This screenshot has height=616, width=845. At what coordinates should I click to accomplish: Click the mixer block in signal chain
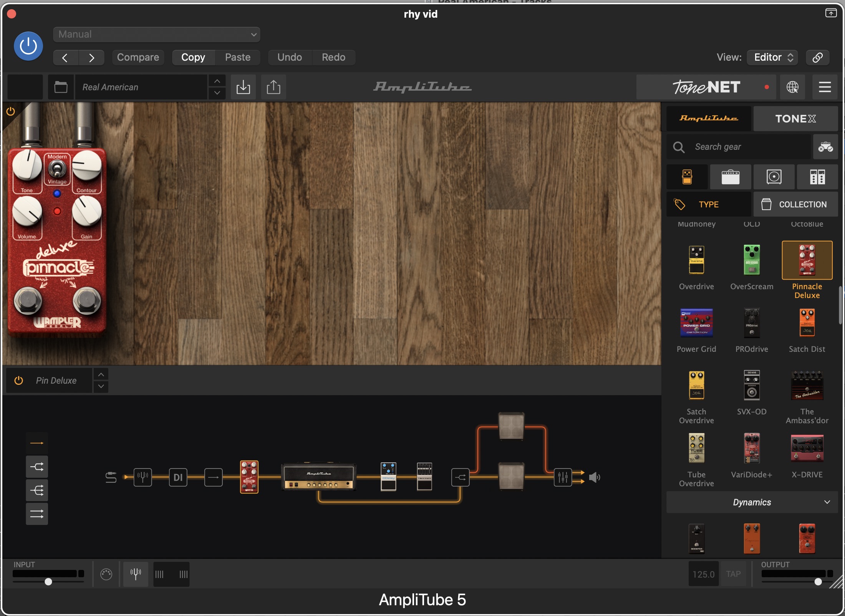click(x=563, y=477)
